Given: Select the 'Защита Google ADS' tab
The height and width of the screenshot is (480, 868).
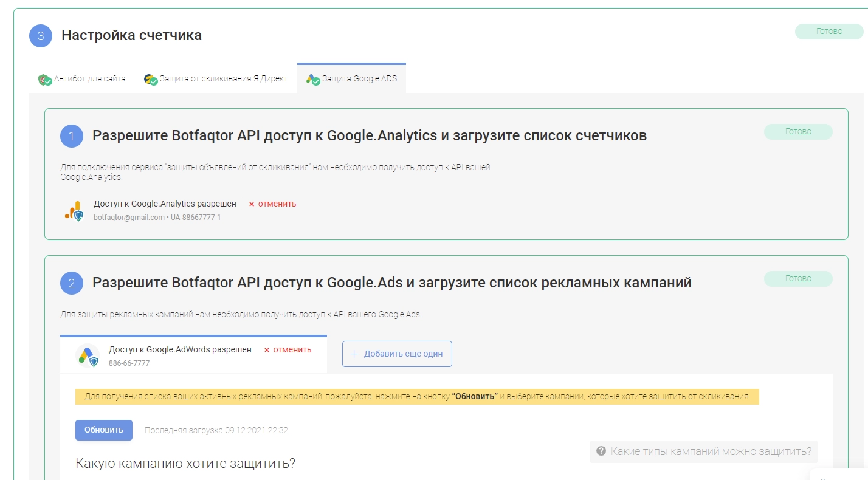Looking at the screenshot, I should tap(359, 79).
